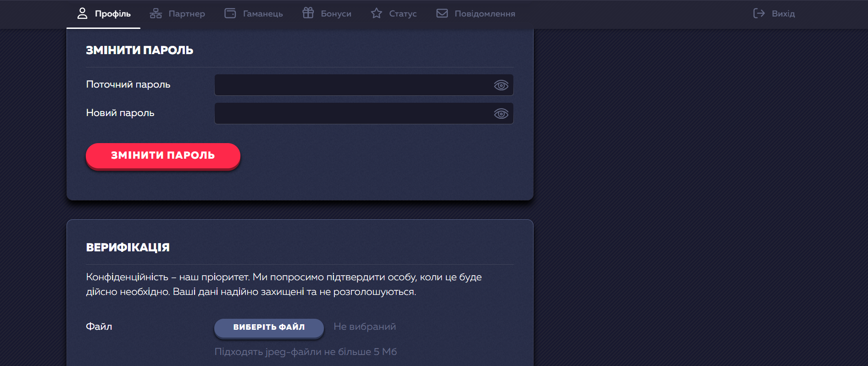
Task: Open the Профіль tab
Action: pos(104,14)
